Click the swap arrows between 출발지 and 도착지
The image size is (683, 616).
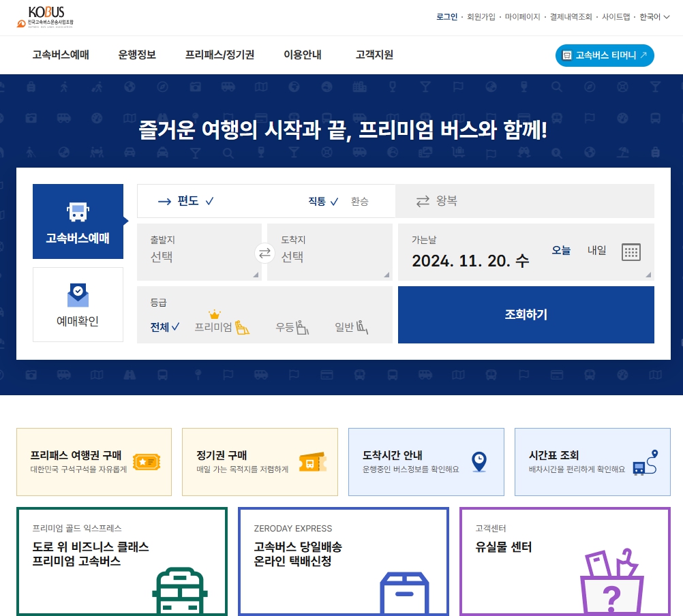tap(264, 252)
